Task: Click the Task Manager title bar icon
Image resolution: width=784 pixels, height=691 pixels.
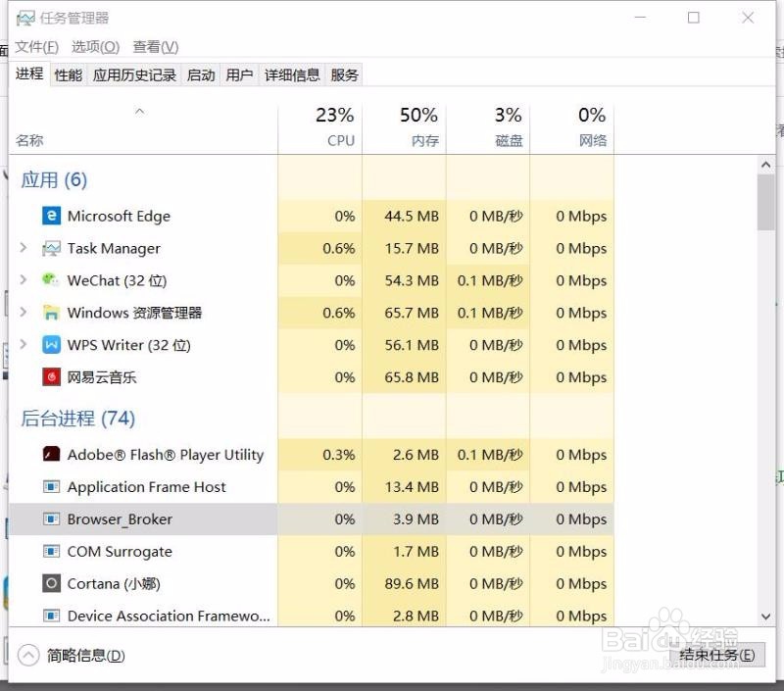Action: (x=25, y=19)
